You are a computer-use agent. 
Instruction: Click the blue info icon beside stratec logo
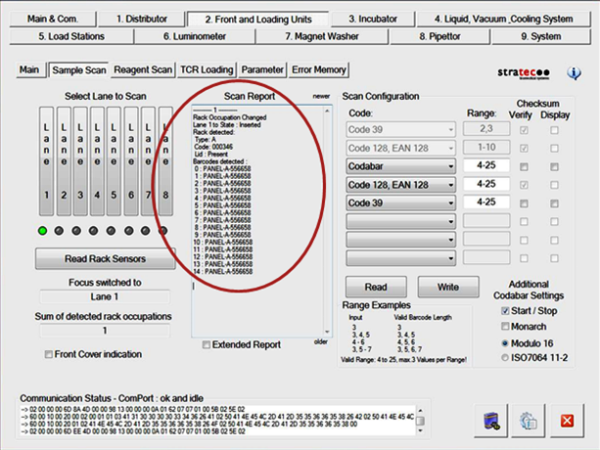click(x=575, y=73)
